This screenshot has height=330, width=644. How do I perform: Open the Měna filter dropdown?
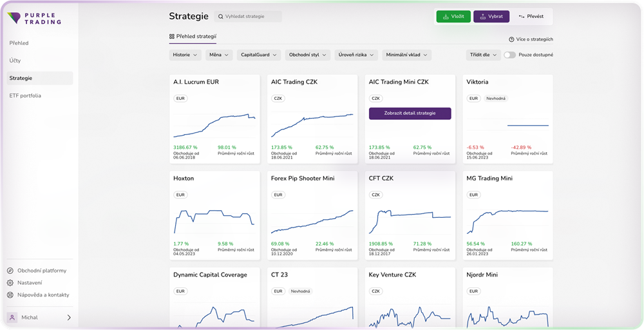220,55
